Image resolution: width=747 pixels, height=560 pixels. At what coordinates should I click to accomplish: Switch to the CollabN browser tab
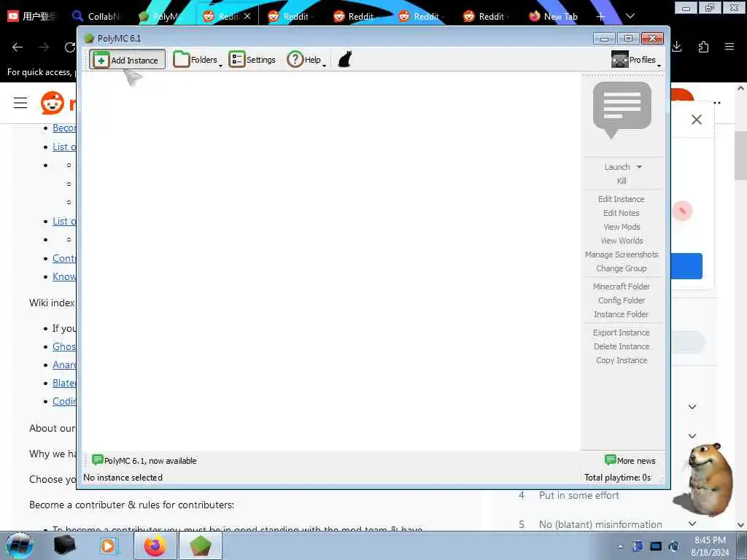point(97,16)
